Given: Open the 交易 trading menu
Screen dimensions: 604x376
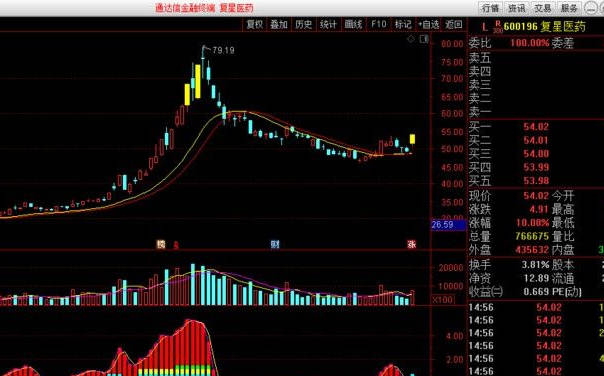Looking at the screenshot, I should pyautogui.click(x=542, y=8).
